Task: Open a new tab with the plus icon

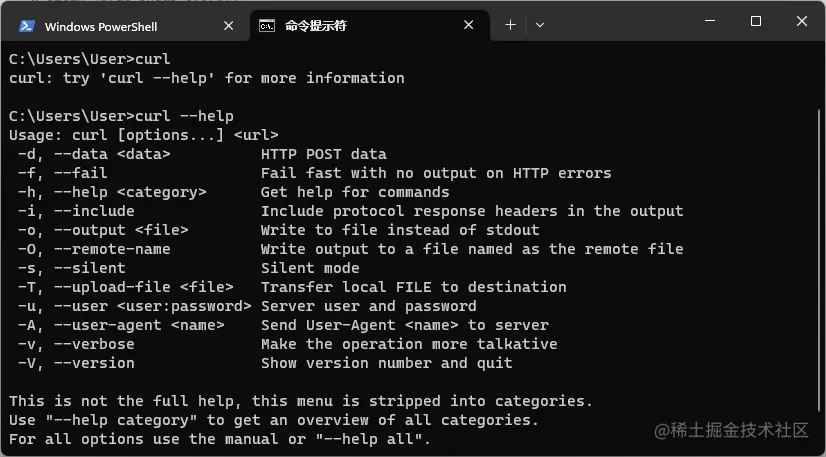Action: pos(510,25)
